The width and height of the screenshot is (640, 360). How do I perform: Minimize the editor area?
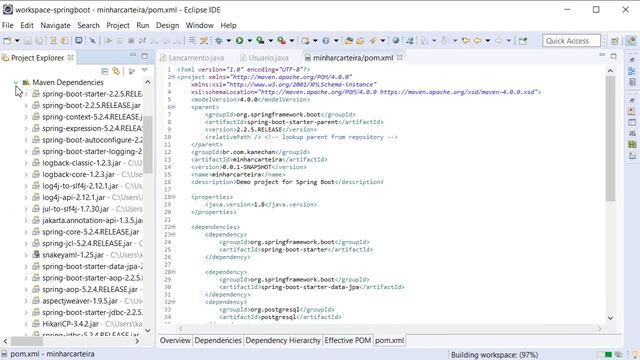[x=602, y=55]
